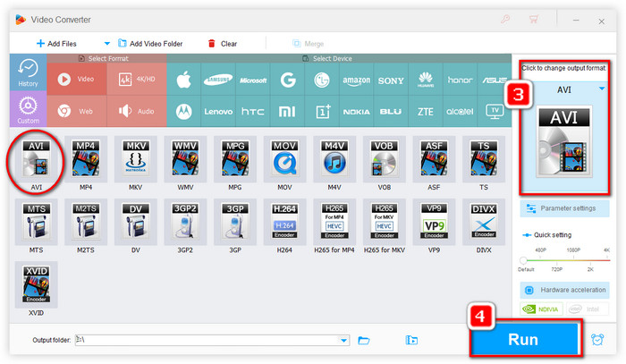Image resolution: width=626 pixels, height=364 pixels.
Task: Open the Output folder path dropdown
Action: (x=343, y=341)
